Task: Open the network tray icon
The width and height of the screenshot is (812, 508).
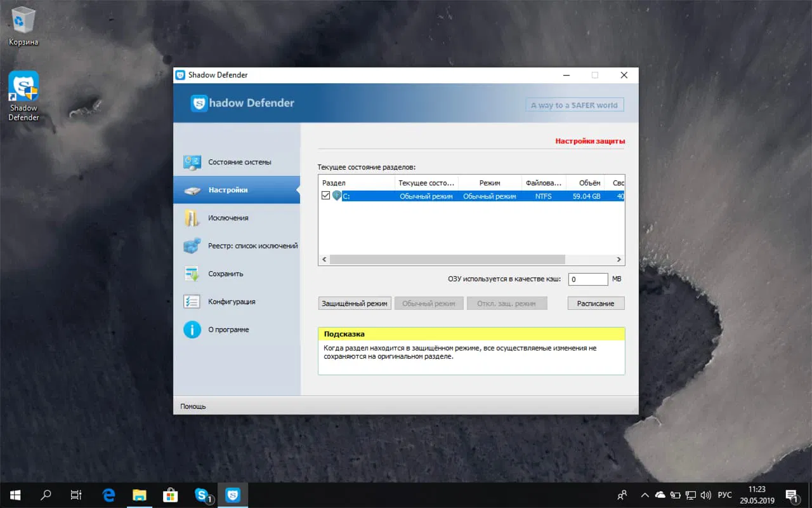Action: [x=690, y=495]
